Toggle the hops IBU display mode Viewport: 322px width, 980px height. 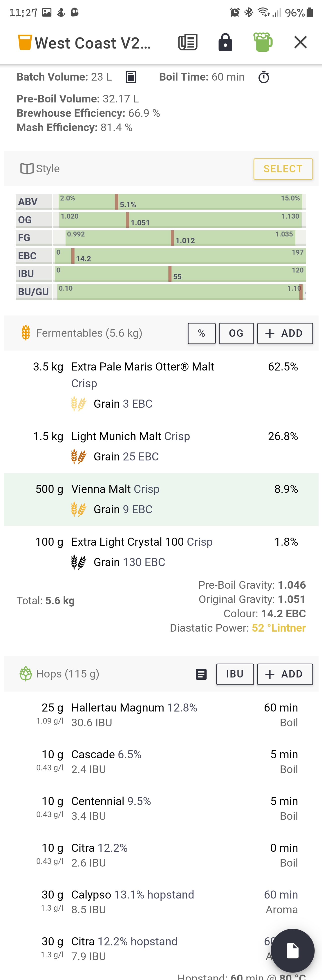(x=235, y=674)
